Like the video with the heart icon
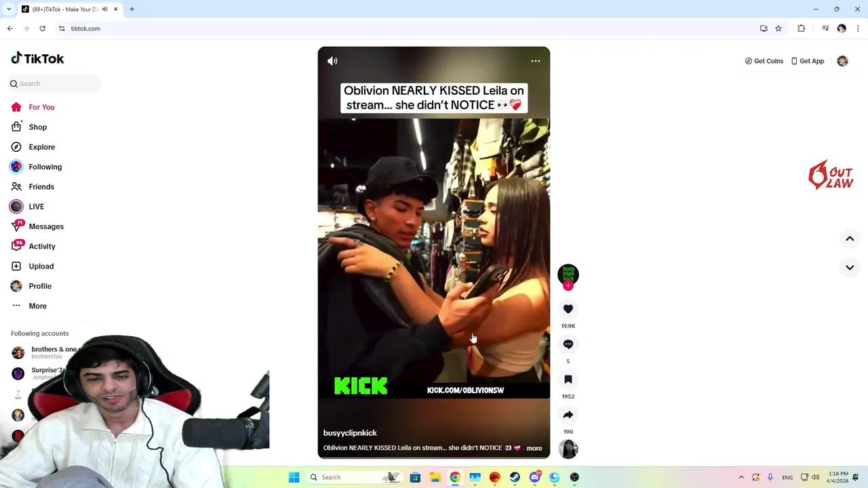This screenshot has height=488, width=868. point(568,309)
